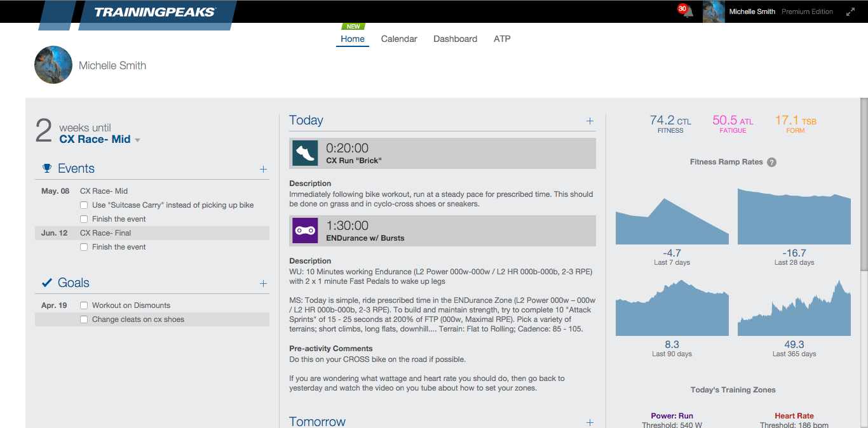Screen dimensions: 868x428
Task: Click the running shoe workout icon
Action: (x=305, y=153)
